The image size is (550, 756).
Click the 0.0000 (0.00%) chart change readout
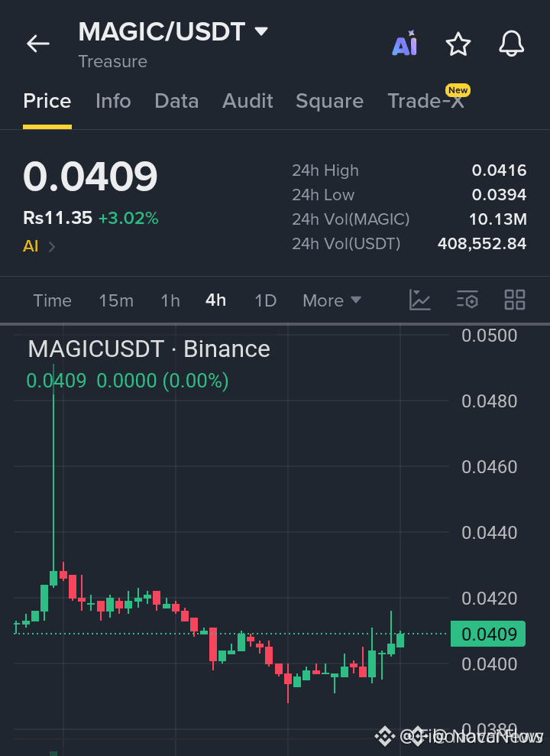pyautogui.click(x=163, y=381)
